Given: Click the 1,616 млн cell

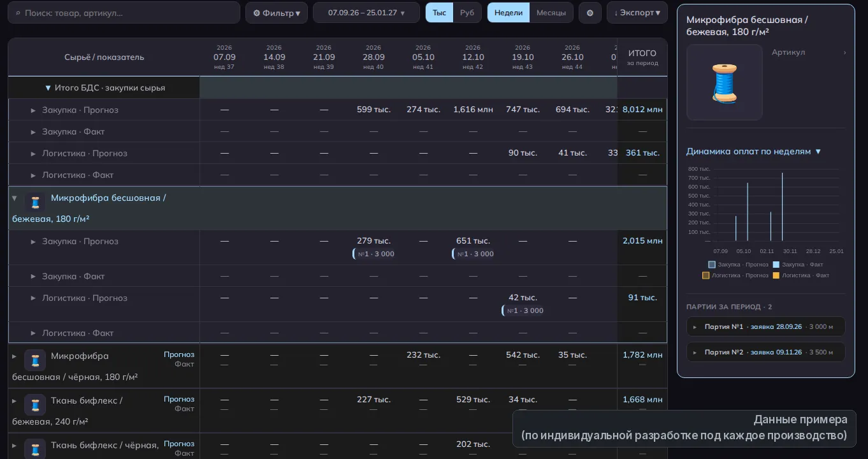Looking at the screenshot, I should click(473, 110).
